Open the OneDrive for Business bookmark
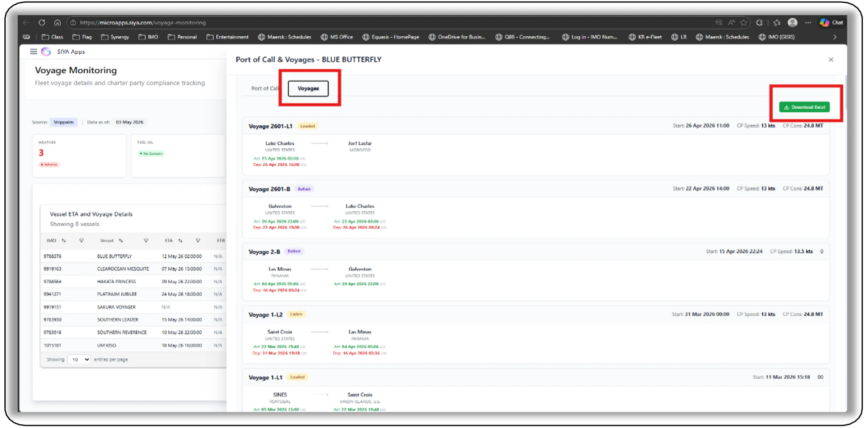Viewport: 868px width, 428px height. coord(457,37)
